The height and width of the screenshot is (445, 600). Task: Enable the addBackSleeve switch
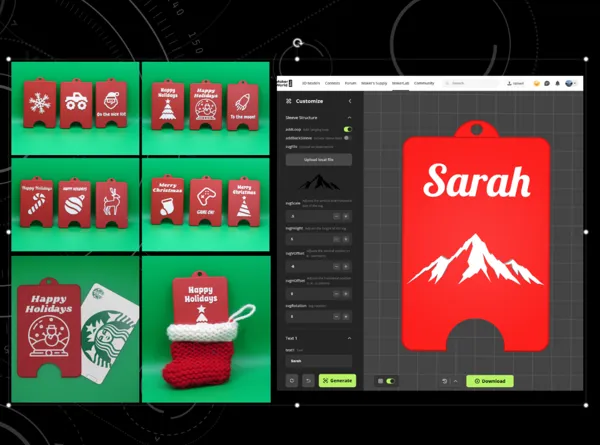(347, 138)
